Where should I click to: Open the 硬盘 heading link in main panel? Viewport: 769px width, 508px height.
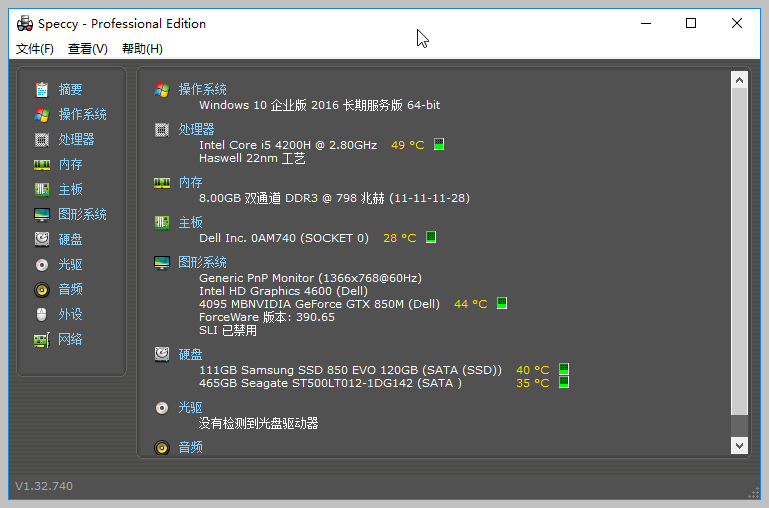point(190,355)
